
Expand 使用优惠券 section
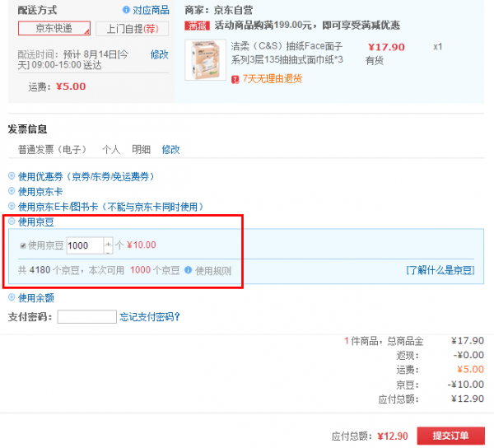tap(12, 176)
